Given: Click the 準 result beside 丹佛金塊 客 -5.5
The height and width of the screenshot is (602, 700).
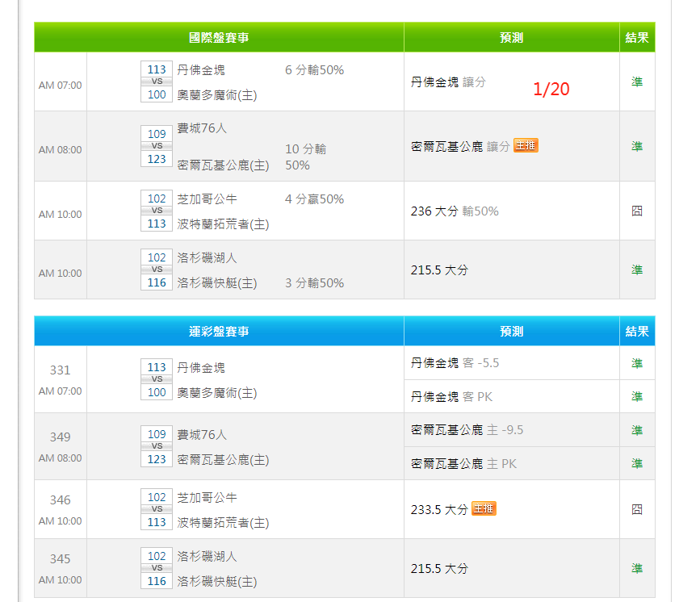Looking at the screenshot, I should point(637,363).
